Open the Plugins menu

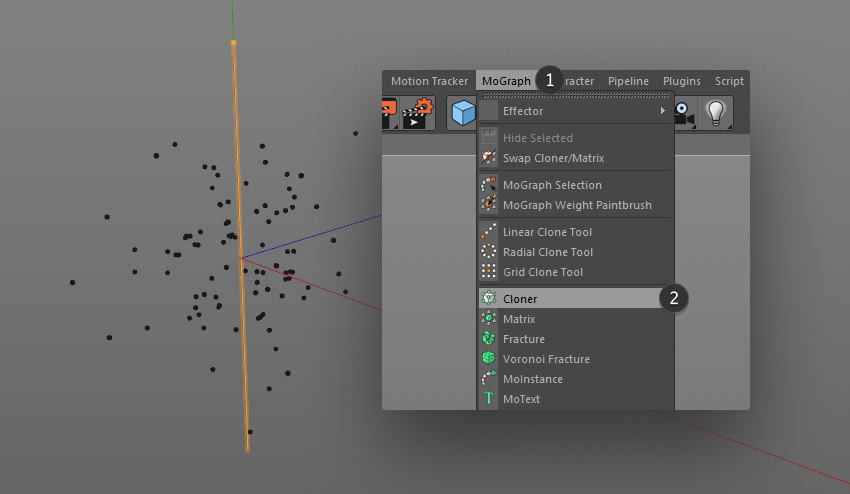pos(681,81)
